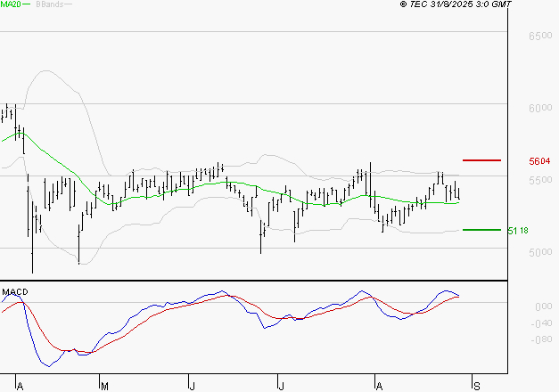The image size is (559, 392).
Task: Click the blue MACD line's deepest trough
Action: (47, 365)
